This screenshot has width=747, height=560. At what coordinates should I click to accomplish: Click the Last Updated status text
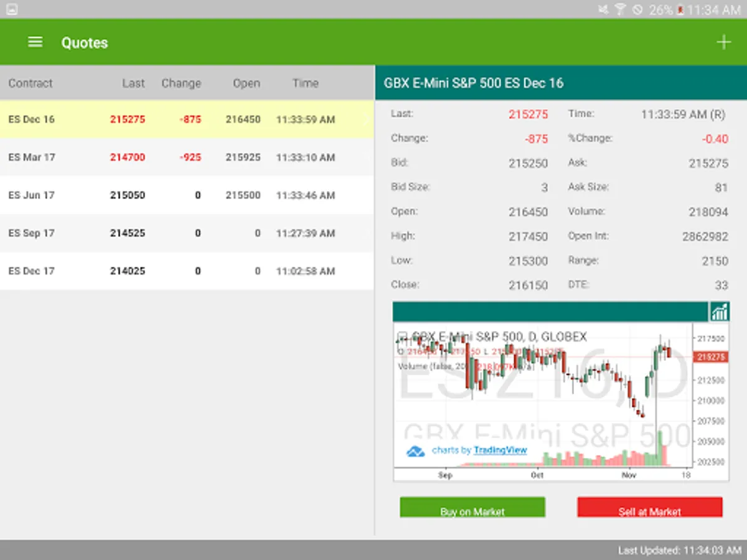point(679,550)
